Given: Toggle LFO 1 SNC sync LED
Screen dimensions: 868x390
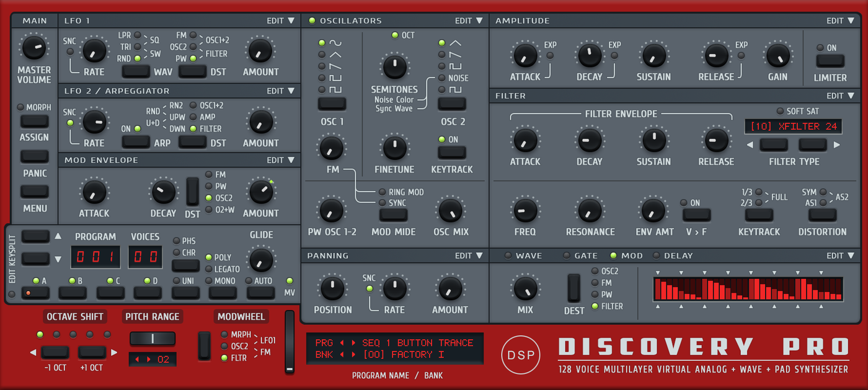Looking at the screenshot, I should 69,52.
